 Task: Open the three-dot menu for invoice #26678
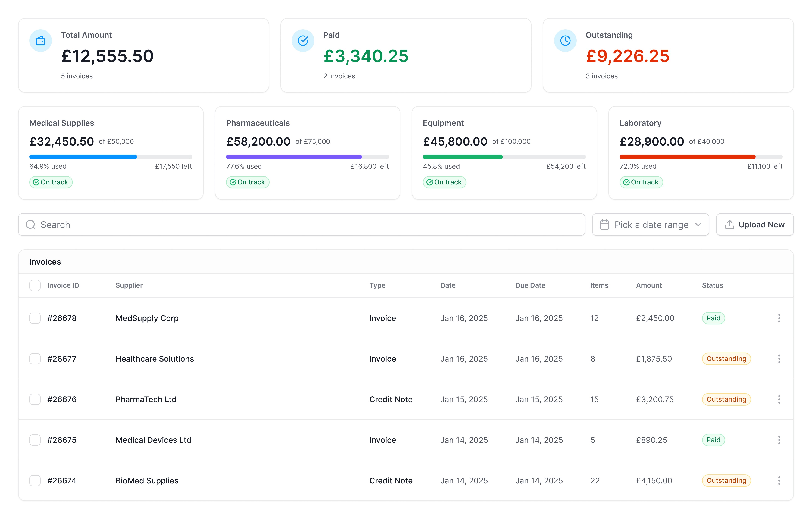[x=779, y=318]
